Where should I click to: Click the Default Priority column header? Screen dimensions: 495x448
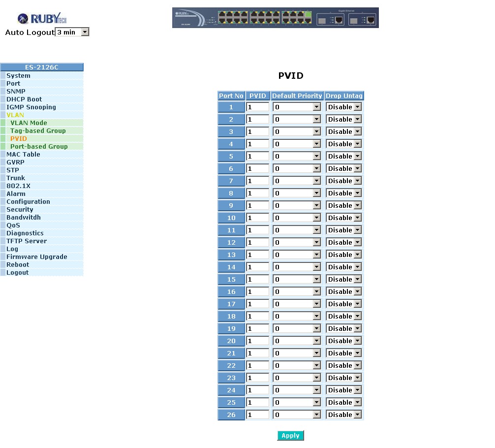297,96
